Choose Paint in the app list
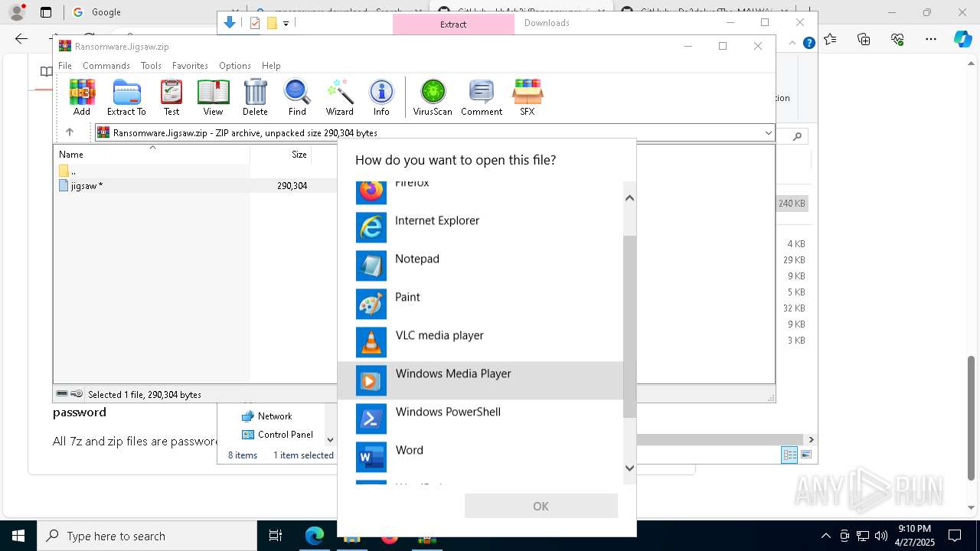The width and height of the screenshot is (980, 551). (x=480, y=304)
